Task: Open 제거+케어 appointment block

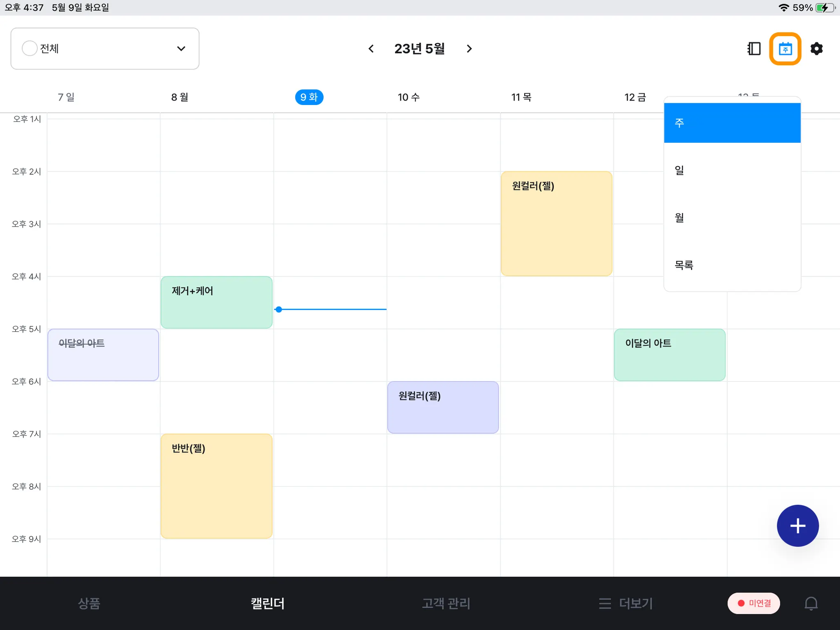Action: click(216, 302)
